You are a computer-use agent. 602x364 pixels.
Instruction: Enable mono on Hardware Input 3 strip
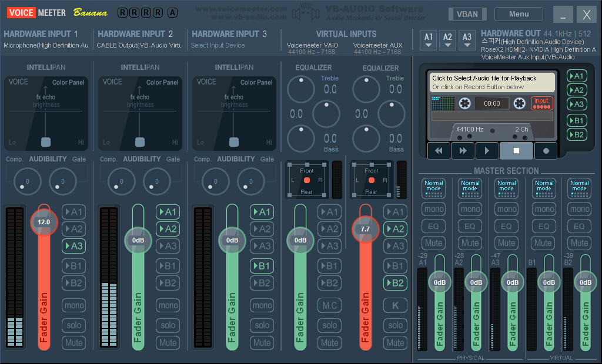(262, 305)
